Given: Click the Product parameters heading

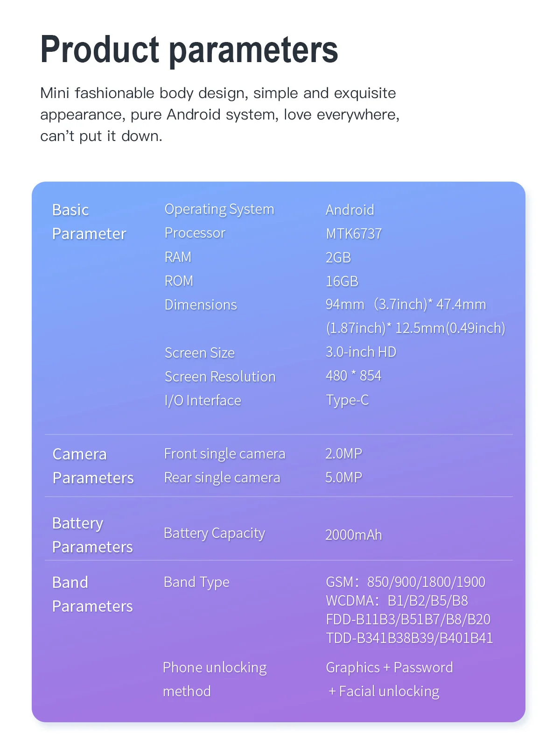Looking at the screenshot, I should (x=189, y=49).
